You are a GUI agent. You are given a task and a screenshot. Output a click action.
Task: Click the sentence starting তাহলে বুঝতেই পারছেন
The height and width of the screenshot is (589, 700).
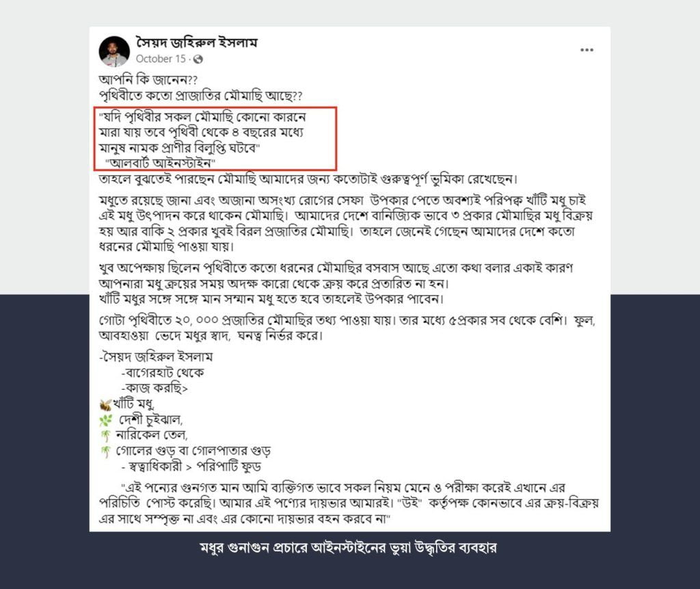coord(308,179)
